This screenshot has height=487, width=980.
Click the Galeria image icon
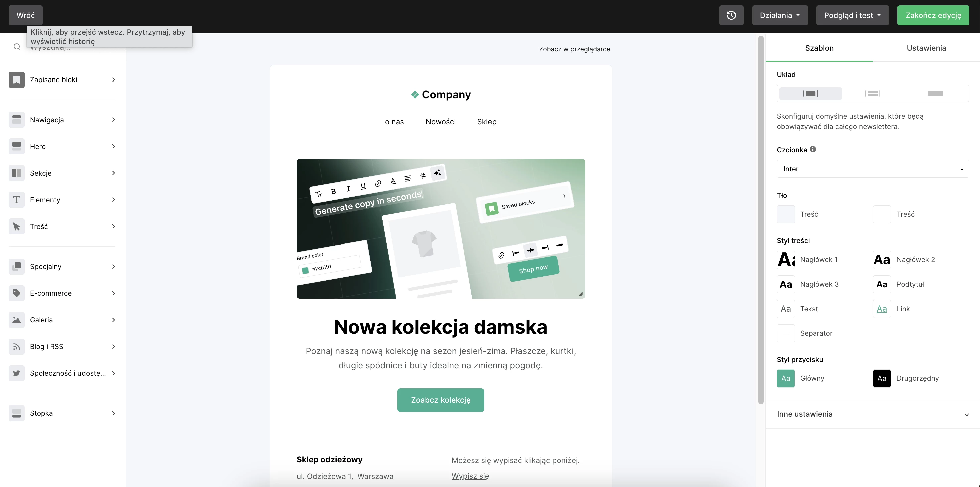point(16,320)
